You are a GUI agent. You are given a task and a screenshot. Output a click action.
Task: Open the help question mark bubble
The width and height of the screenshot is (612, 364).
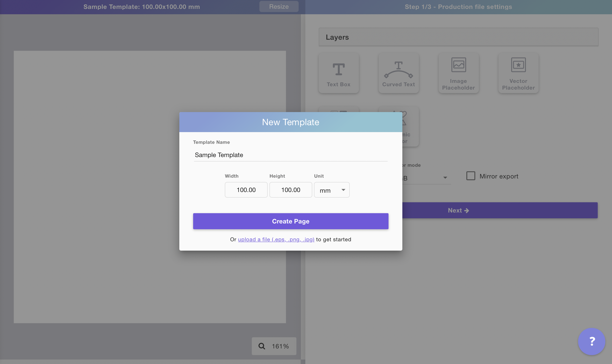click(591, 341)
